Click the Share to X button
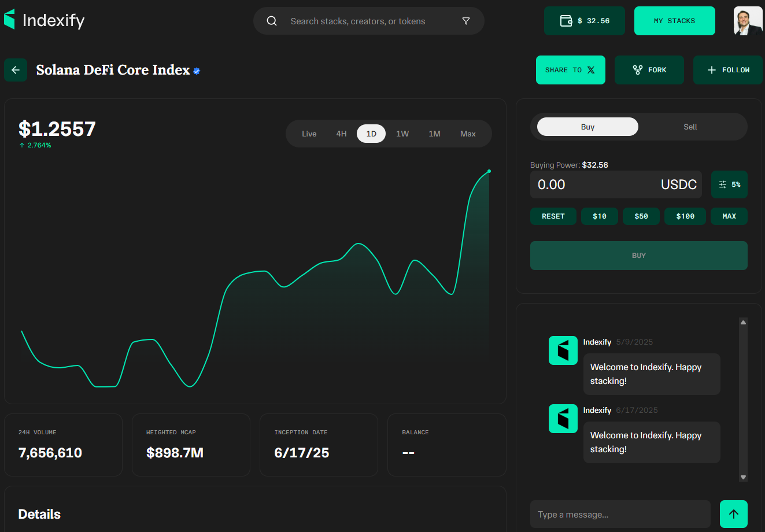Screen dimensions: 765x532 click(570, 70)
